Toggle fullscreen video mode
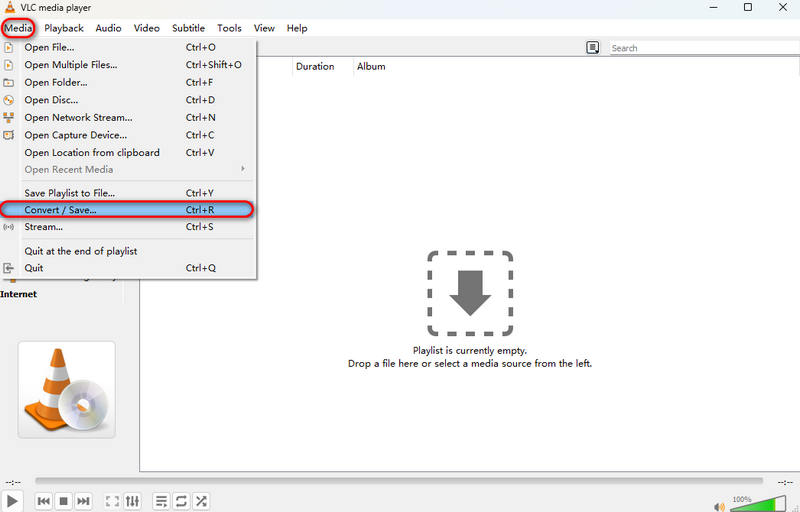800x512 pixels. [x=112, y=501]
